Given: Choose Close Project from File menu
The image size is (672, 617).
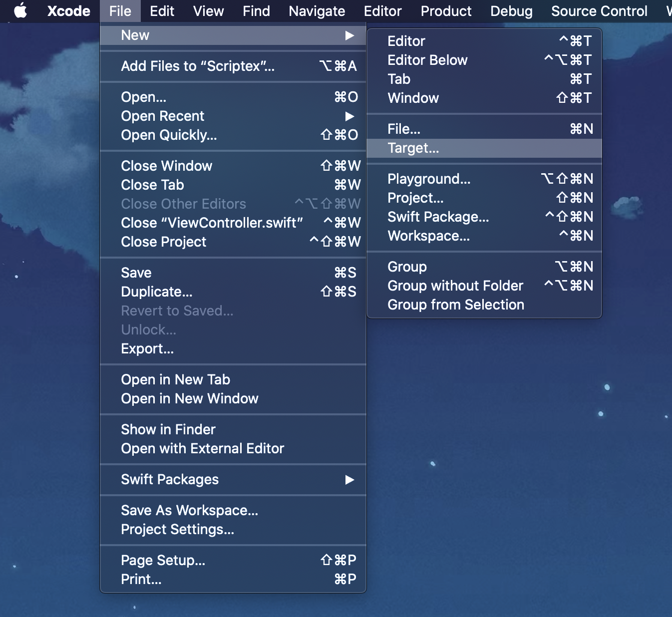Looking at the screenshot, I should (163, 242).
